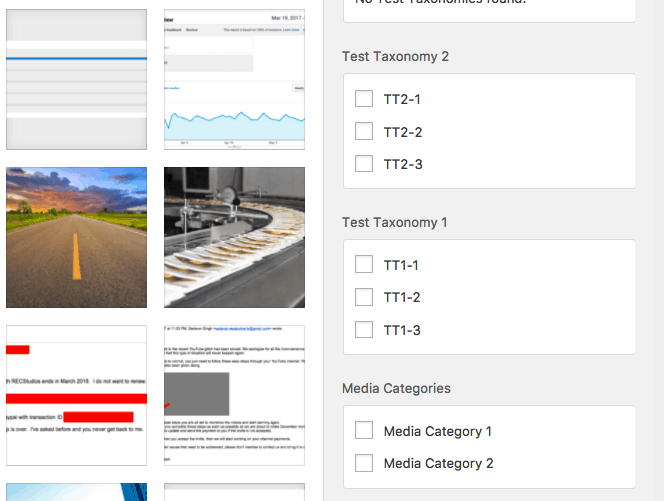Tick the TT1-1 checkbox
664x501 pixels.
364,264
